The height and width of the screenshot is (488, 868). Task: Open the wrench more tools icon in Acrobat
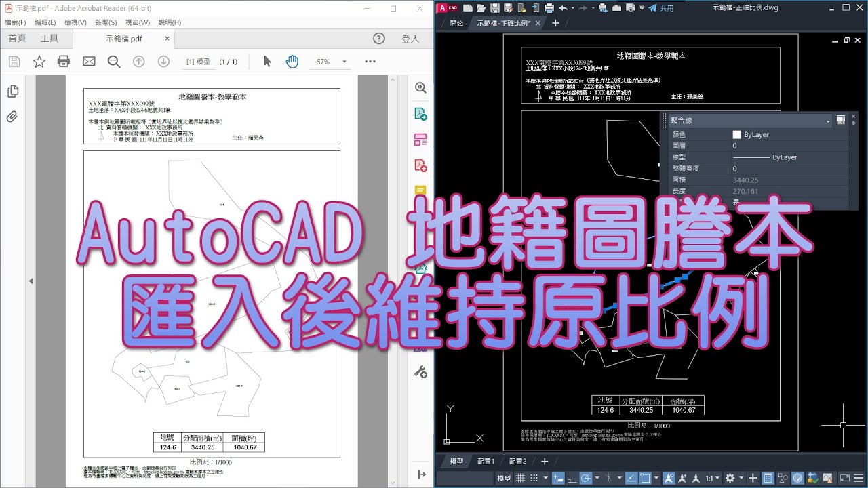click(420, 371)
